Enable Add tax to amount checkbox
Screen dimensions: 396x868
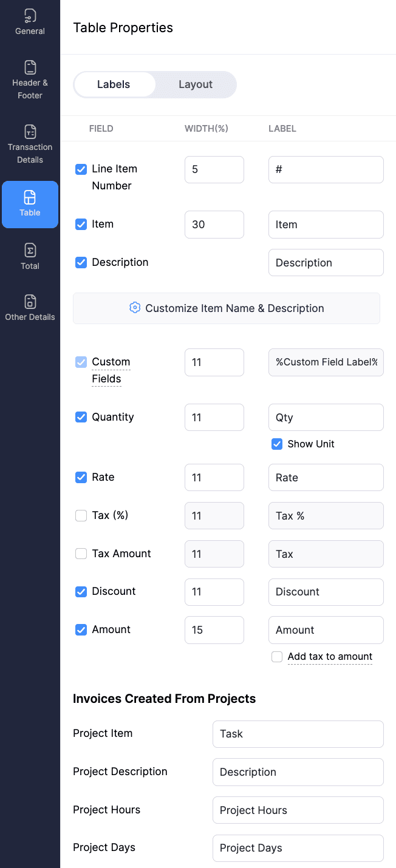277,657
